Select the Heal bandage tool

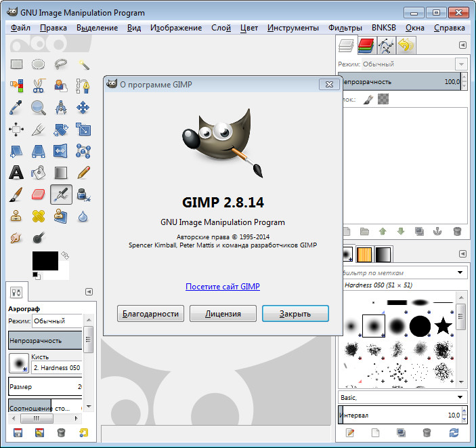(x=38, y=216)
